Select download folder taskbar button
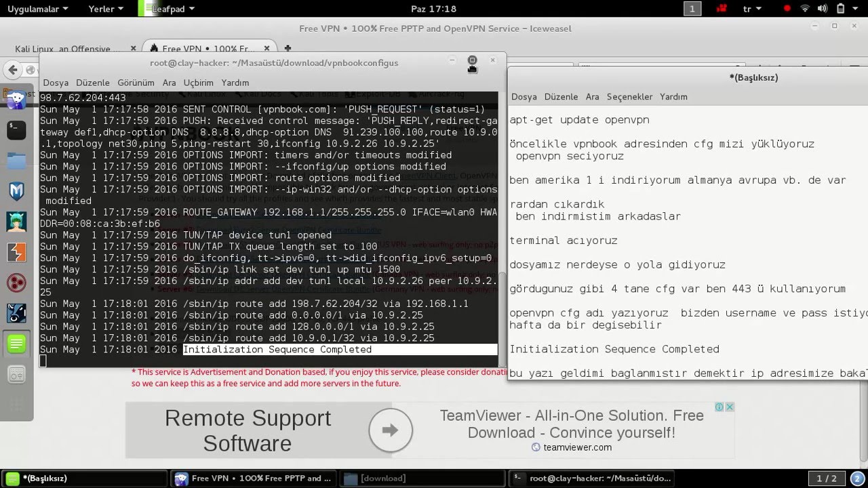The image size is (868, 488). click(x=422, y=478)
